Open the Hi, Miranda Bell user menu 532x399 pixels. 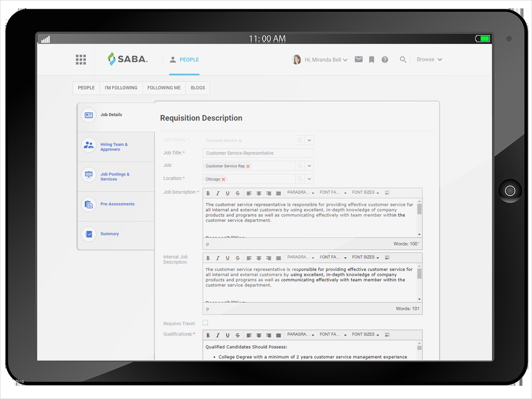pos(326,60)
